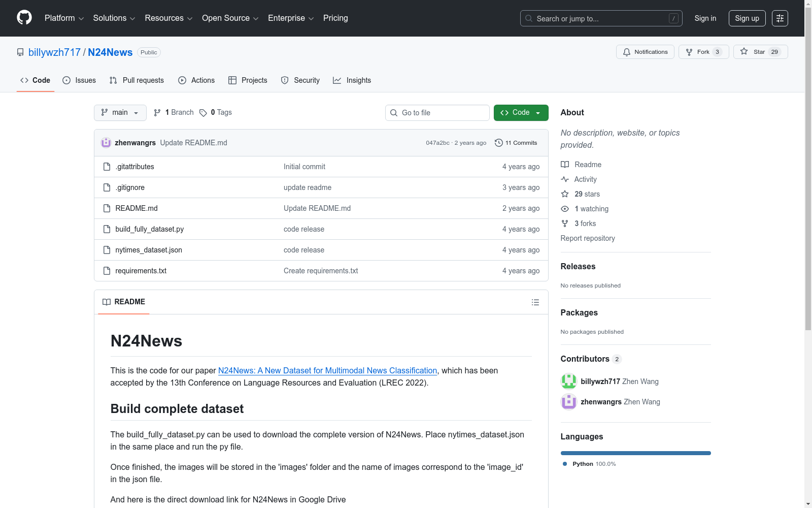Open the billywzh717 owner profile link
This screenshot has width=812, height=508.
click(x=55, y=52)
